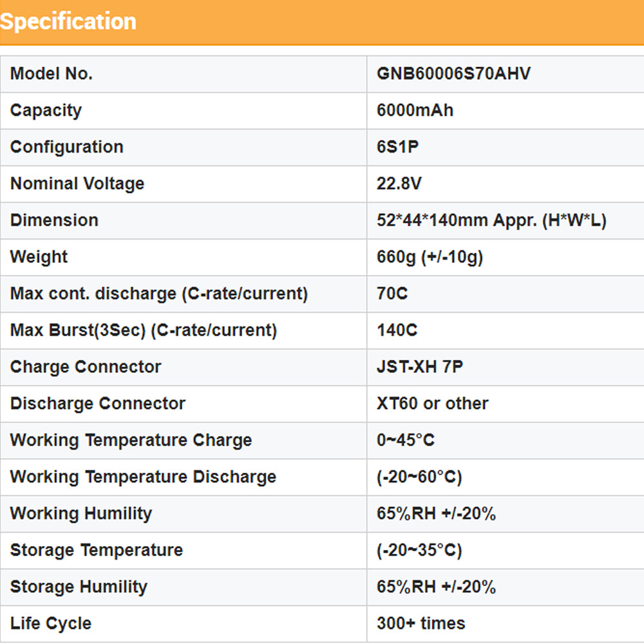This screenshot has width=644, height=644.
Task: Select the 300+ times life cycle value
Action: (x=421, y=623)
